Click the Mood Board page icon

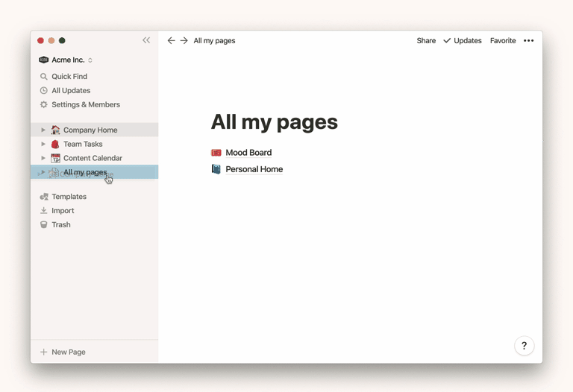click(216, 153)
